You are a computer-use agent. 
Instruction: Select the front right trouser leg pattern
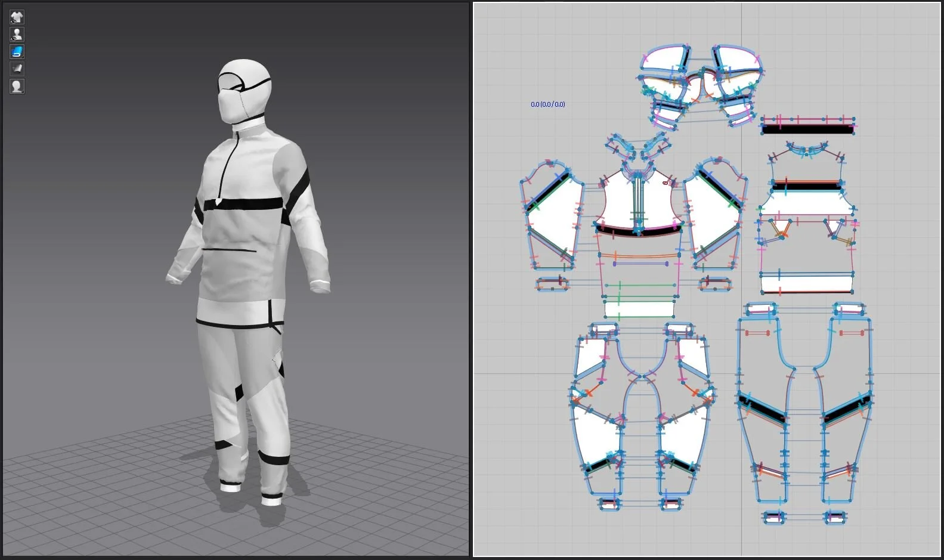(686, 417)
